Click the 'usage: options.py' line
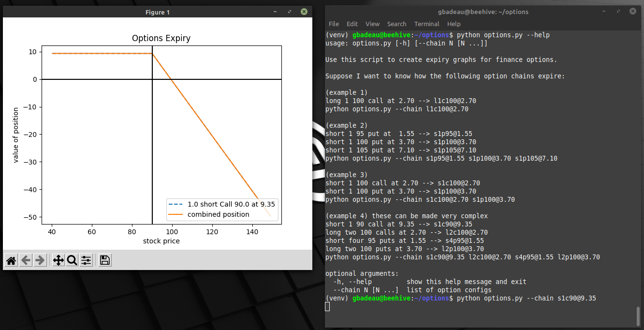Viewport: 644px width, 330px height. 407,43
